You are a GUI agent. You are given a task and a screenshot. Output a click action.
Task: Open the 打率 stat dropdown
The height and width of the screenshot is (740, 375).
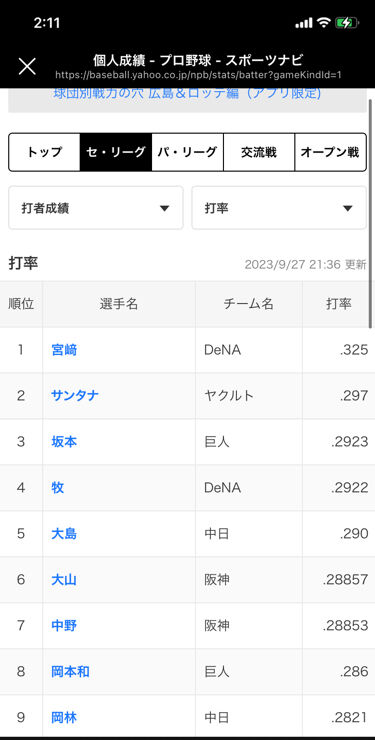point(279,208)
